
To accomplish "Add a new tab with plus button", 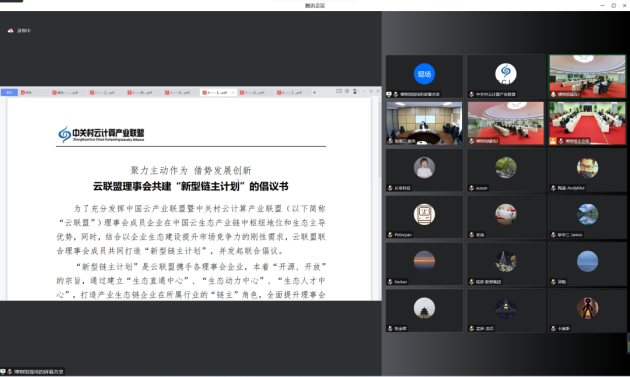I will click(314, 92).
